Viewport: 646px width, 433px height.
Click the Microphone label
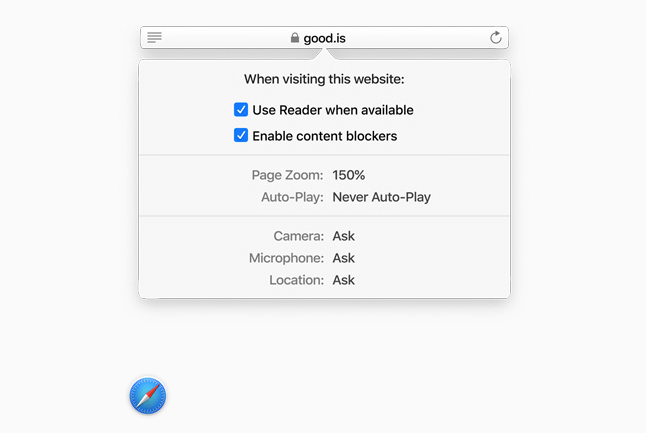pyautogui.click(x=286, y=258)
